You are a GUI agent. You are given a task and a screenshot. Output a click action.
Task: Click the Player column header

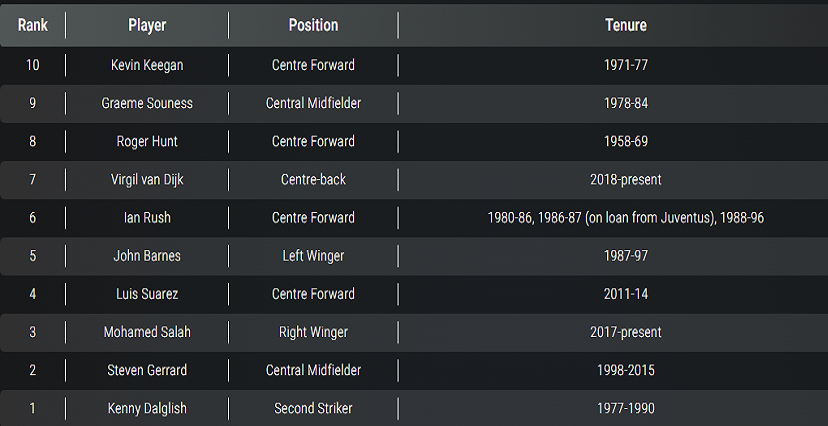[147, 25]
